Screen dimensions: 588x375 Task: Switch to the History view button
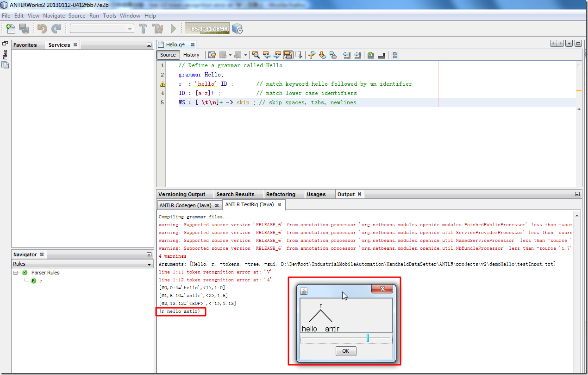click(191, 55)
